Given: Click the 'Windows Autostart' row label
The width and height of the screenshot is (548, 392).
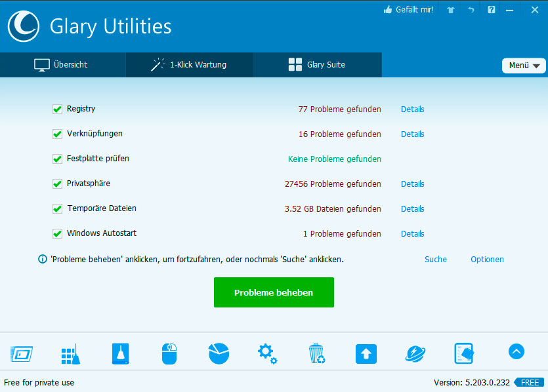Looking at the screenshot, I should click(102, 233).
